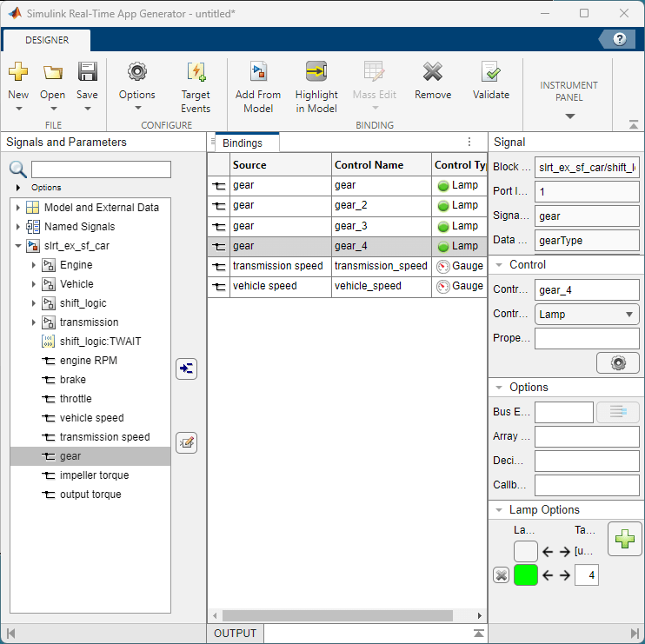
Task: Expand the Engine subsystem tree node
Action: (x=34, y=265)
